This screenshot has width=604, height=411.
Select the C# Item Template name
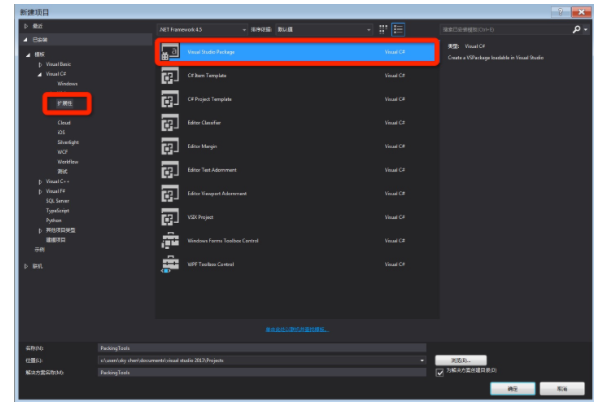click(207, 75)
